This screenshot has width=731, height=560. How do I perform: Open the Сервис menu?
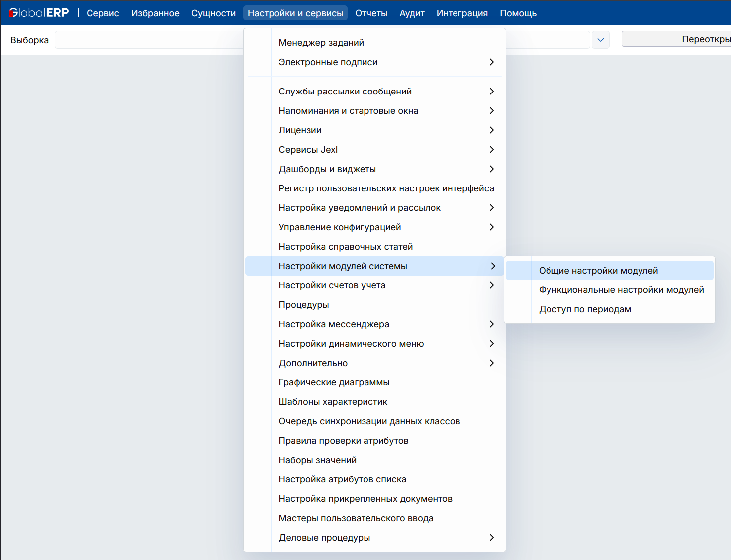point(102,13)
